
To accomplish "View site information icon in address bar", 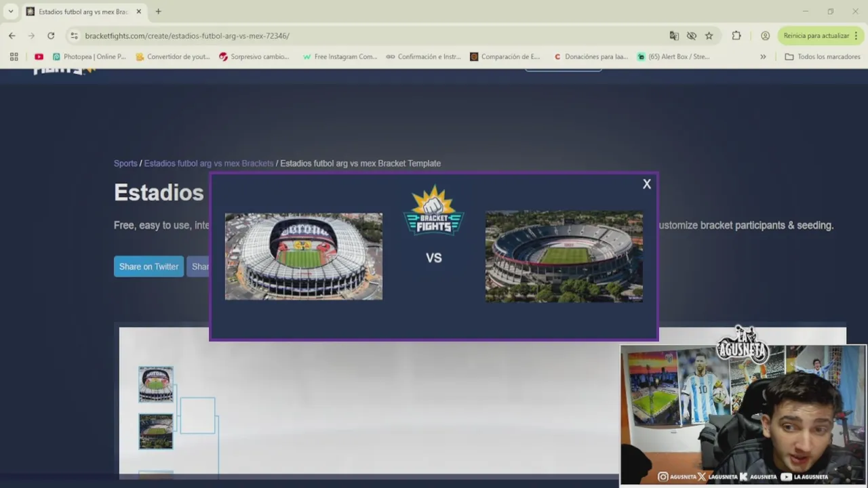I will coord(73,36).
